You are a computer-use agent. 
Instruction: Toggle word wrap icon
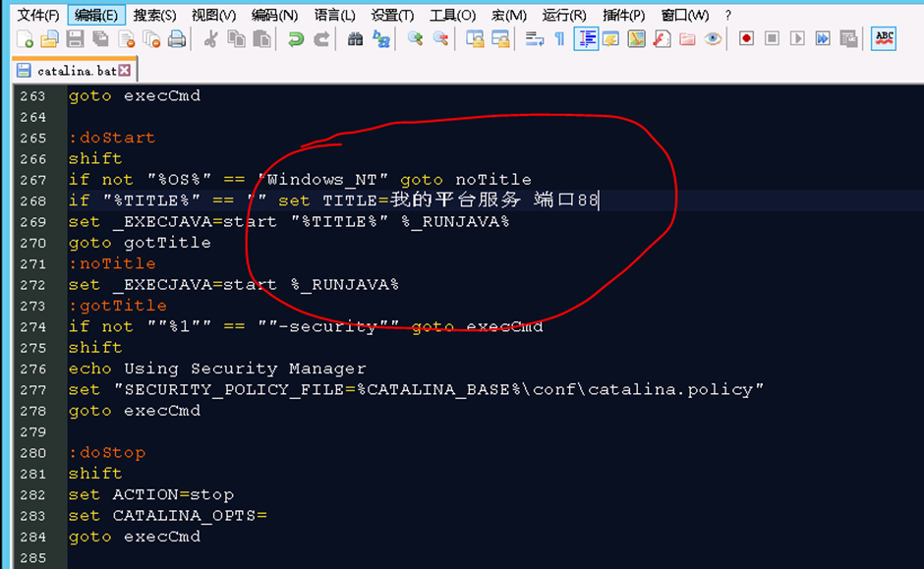pyautogui.click(x=535, y=39)
